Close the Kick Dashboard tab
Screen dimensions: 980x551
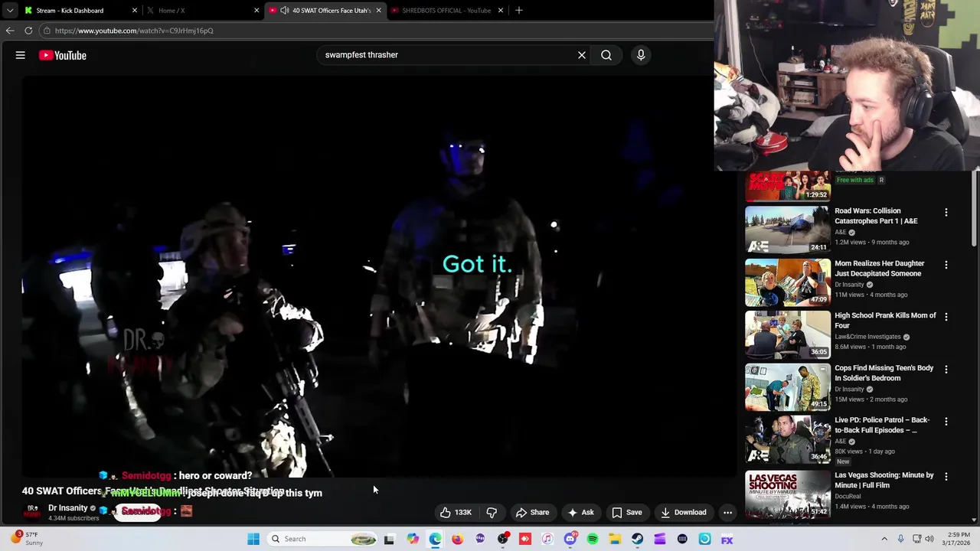(135, 11)
